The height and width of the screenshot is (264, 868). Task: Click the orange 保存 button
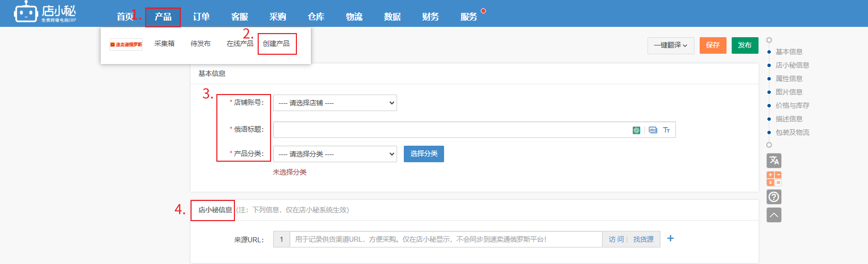713,45
